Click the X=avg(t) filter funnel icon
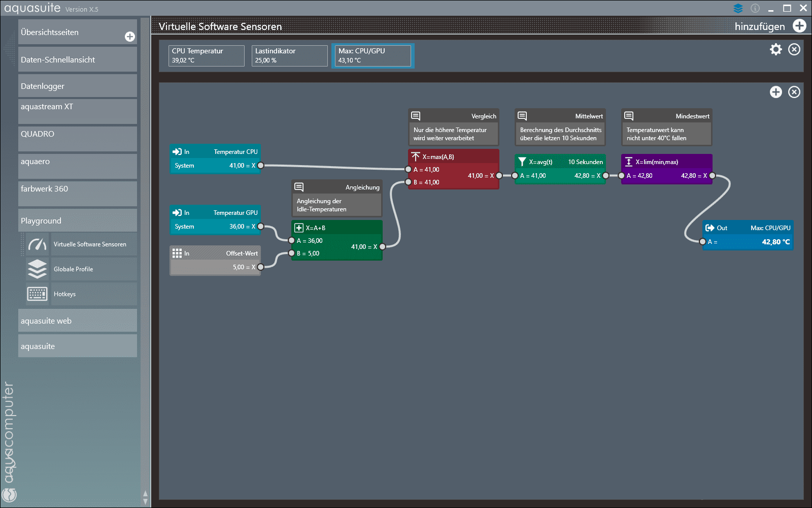This screenshot has width=812, height=508. click(x=522, y=162)
